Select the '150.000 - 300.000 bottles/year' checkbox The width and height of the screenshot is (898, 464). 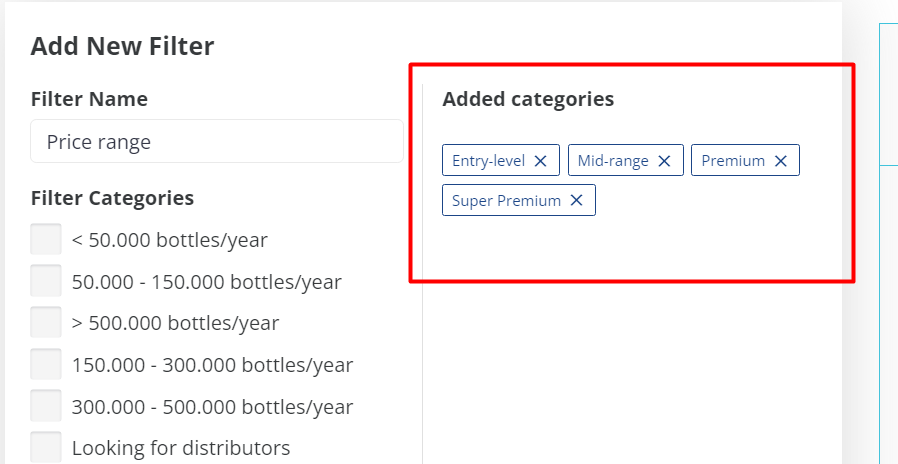click(46, 365)
